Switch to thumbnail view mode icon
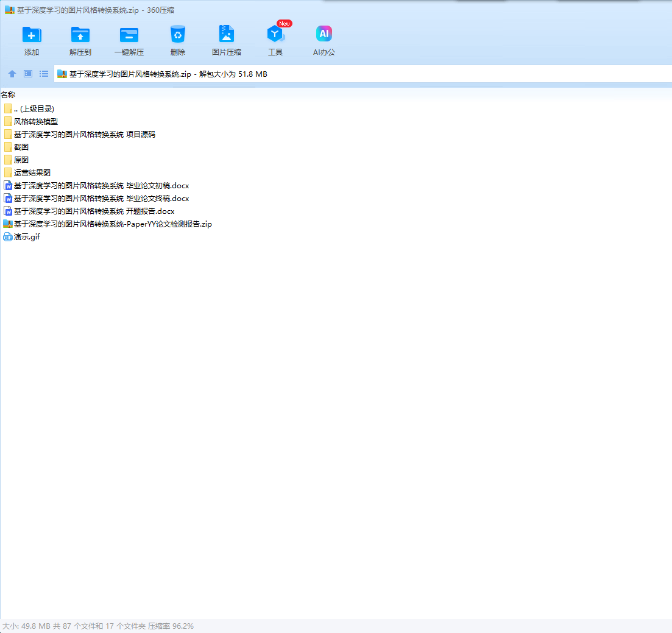Viewport: 672px width, 633px height. coord(28,74)
